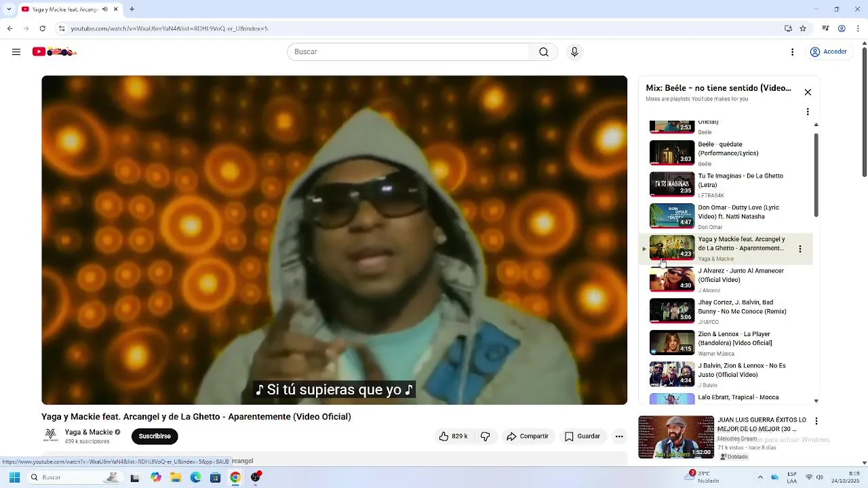Open File Explorer from taskbar
Screen dimensions: 868x488
point(176,478)
